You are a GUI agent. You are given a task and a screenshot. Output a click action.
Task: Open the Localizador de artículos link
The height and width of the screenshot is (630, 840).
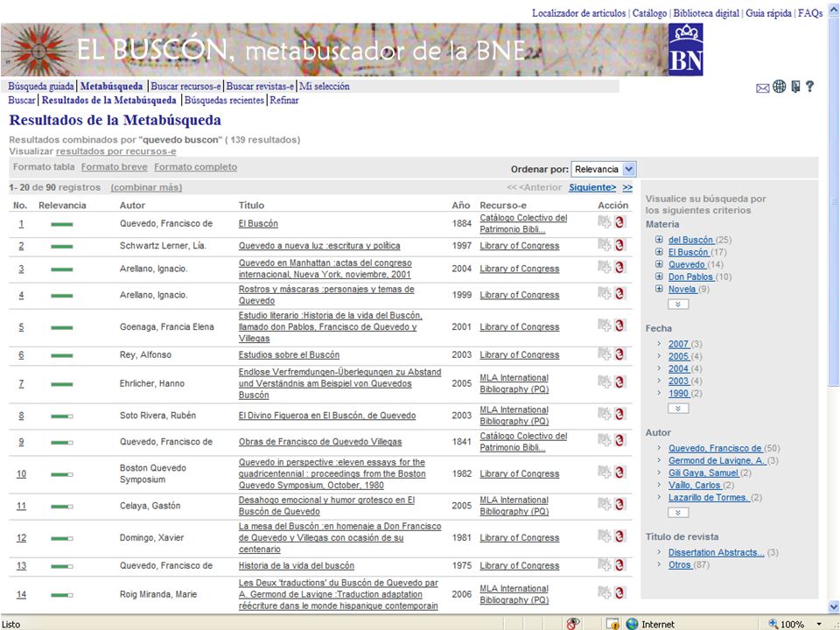pyautogui.click(x=578, y=13)
